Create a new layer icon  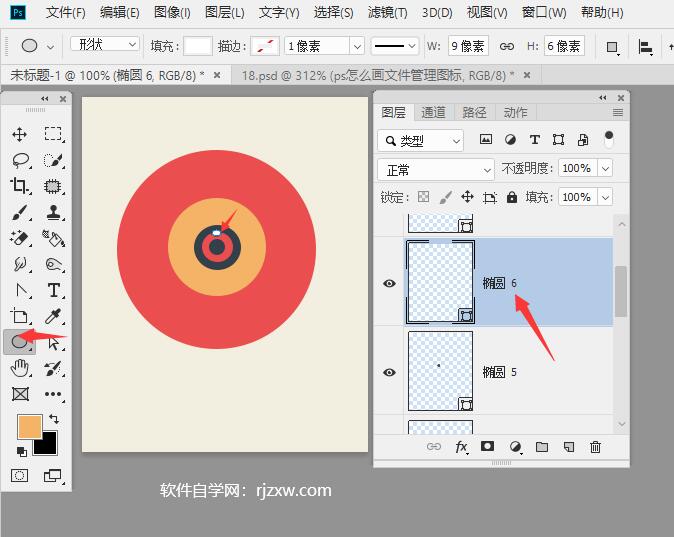click(569, 447)
